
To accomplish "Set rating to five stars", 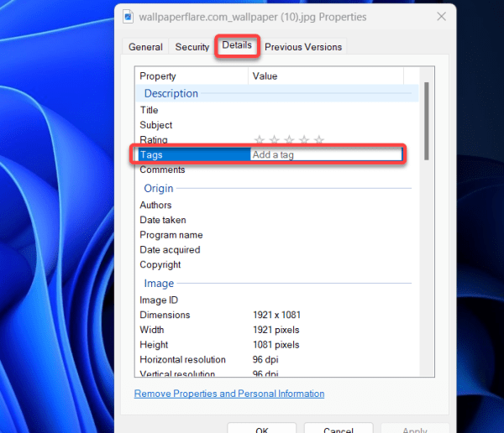I will click(x=318, y=140).
